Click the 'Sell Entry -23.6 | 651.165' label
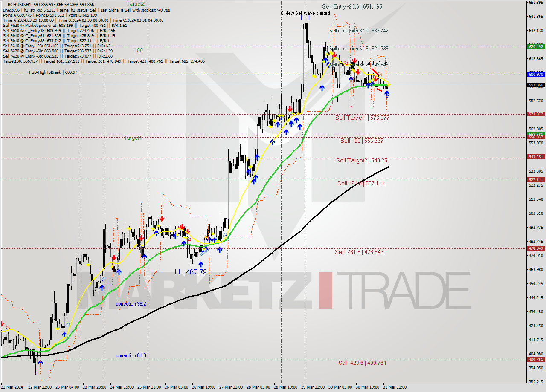This screenshot has height=392, width=546. point(352,6)
